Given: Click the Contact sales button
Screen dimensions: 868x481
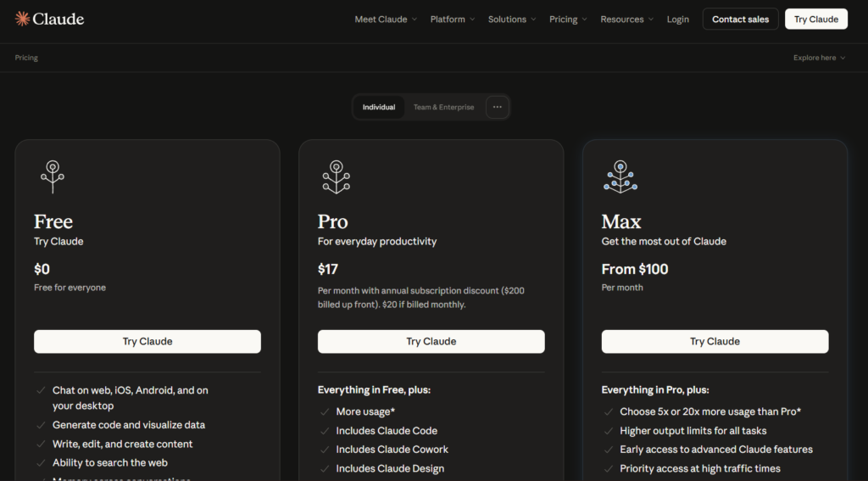Looking at the screenshot, I should click(x=740, y=19).
